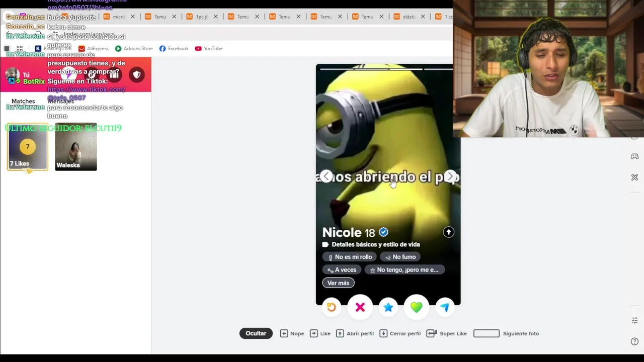
Task: Switch to the '1pc jh' browser tab
Action: coord(201,17)
